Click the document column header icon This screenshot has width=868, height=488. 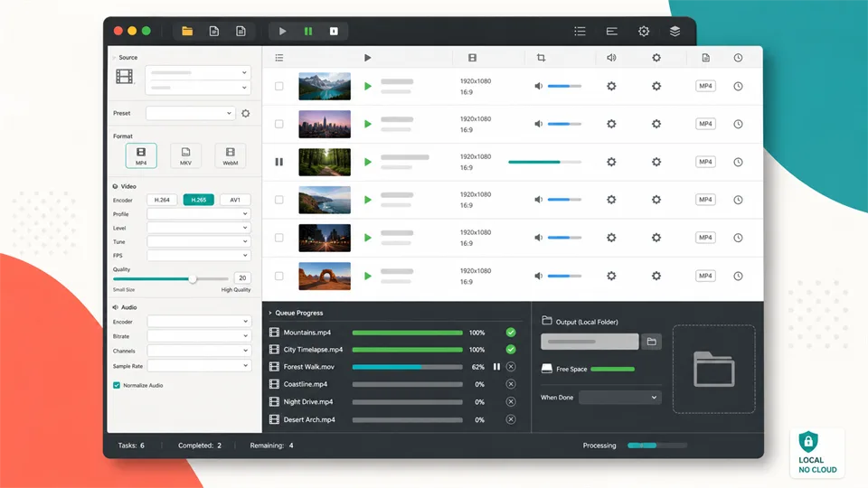pos(706,58)
